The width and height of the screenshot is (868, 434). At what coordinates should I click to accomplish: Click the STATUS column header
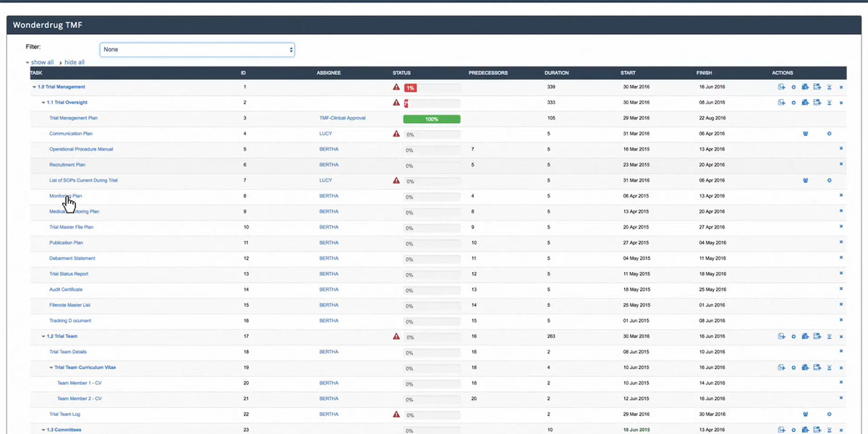click(x=401, y=72)
